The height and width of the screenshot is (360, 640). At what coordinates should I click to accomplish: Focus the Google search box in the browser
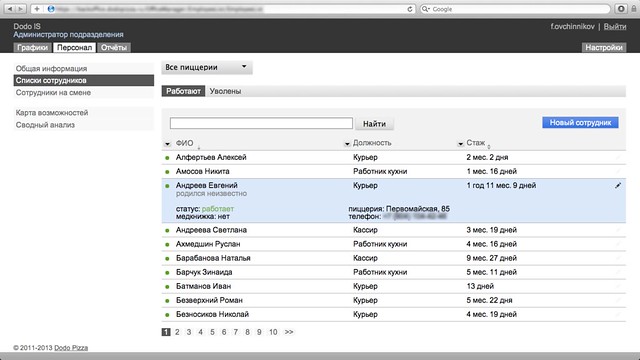click(515, 9)
